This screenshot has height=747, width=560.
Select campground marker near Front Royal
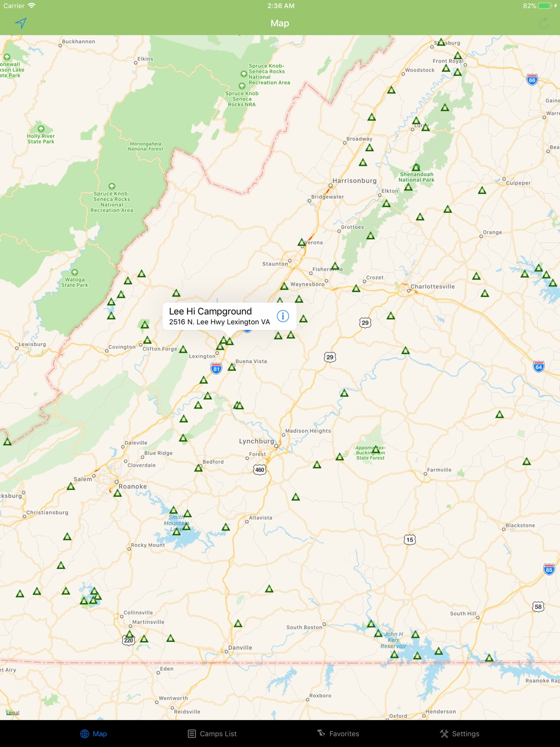tap(458, 55)
